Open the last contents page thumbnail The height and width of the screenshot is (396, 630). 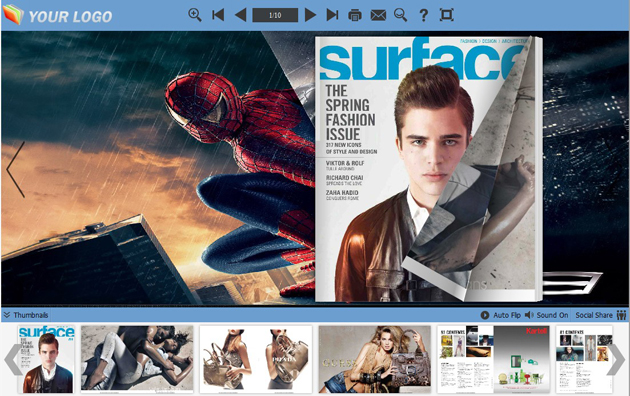585,359
